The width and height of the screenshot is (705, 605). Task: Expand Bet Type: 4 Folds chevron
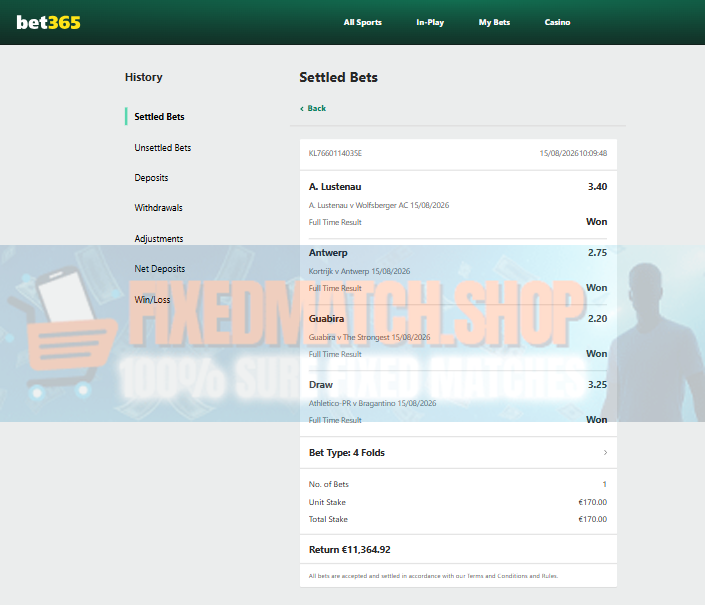click(x=605, y=453)
